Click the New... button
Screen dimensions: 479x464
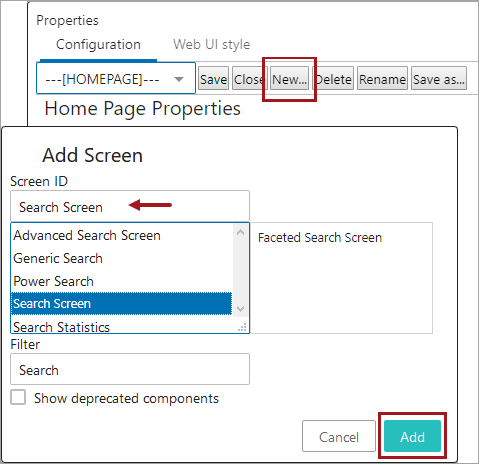coord(289,78)
